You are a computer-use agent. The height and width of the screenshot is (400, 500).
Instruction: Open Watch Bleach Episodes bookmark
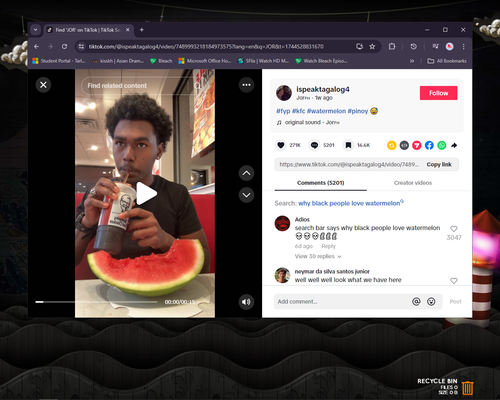pyautogui.click(x=322, y=61)
